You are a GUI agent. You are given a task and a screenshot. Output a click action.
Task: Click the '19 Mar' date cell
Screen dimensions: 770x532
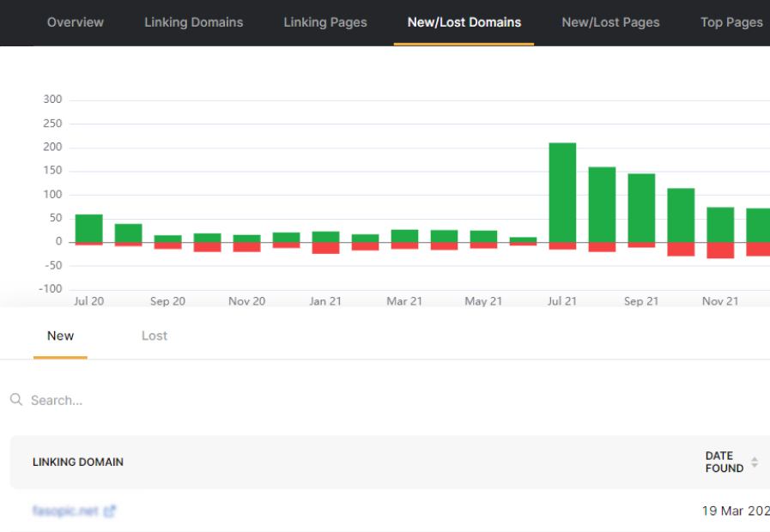[x=736, y=511]
